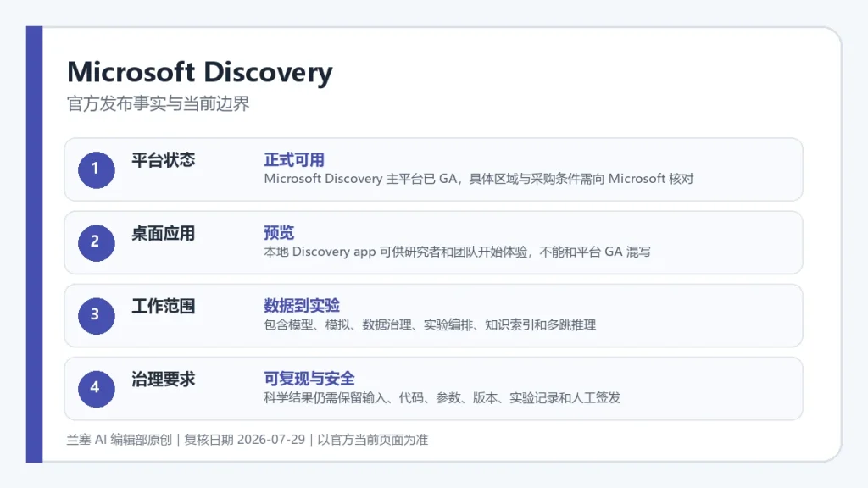Viewport: 868px width, 488px height.
Task: Select the 平台状态 label
Action: [x=164, y=160]
